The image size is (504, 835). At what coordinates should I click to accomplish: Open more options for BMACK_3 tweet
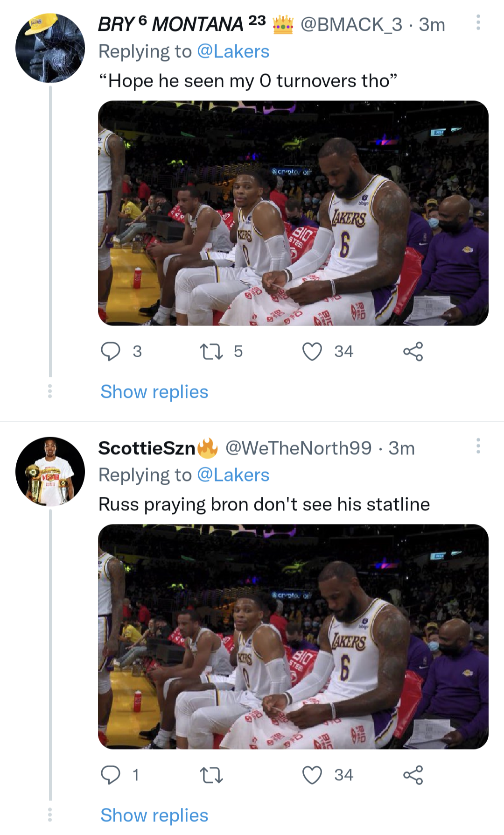point(478,22)
